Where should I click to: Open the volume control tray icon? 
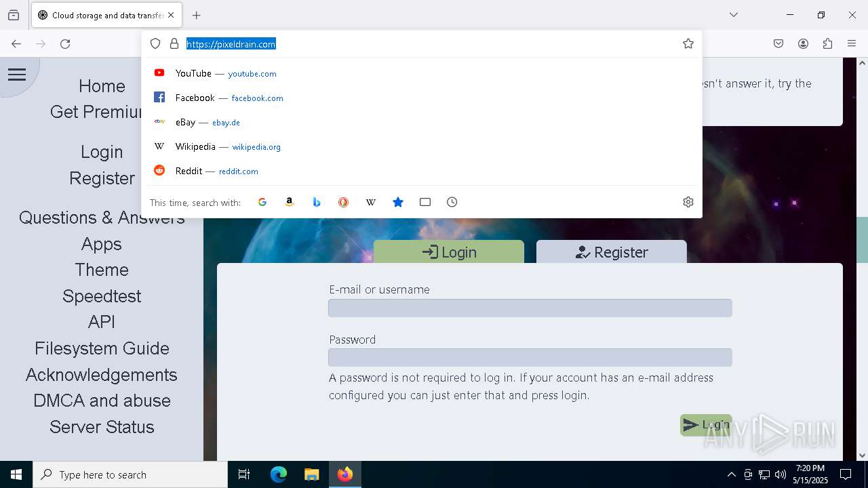click(781, 474)
